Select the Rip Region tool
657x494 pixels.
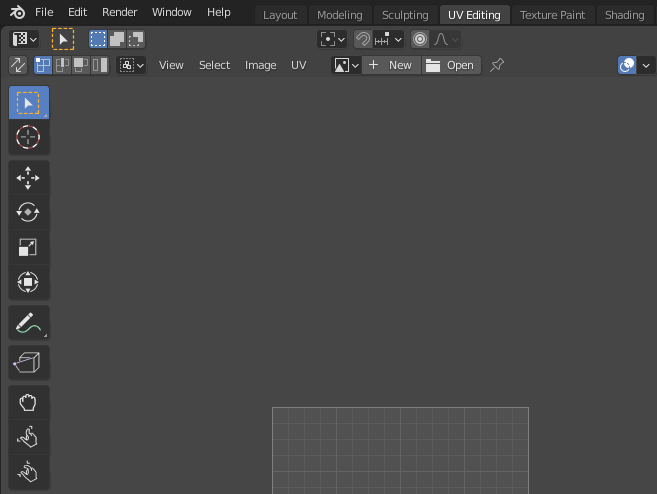tap(28, 362)
